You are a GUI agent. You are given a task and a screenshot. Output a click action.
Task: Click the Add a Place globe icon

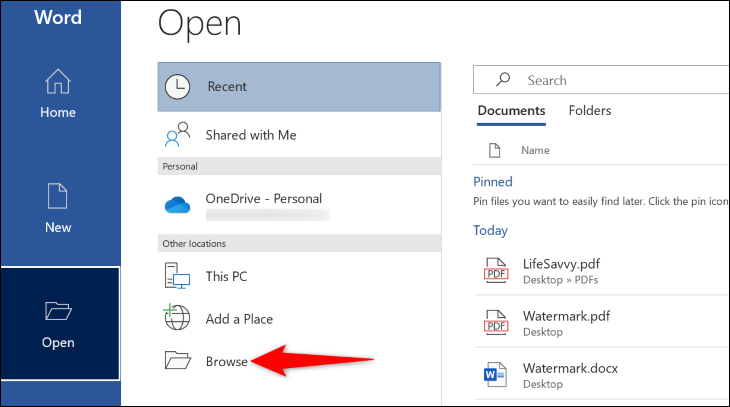(177, 317)
